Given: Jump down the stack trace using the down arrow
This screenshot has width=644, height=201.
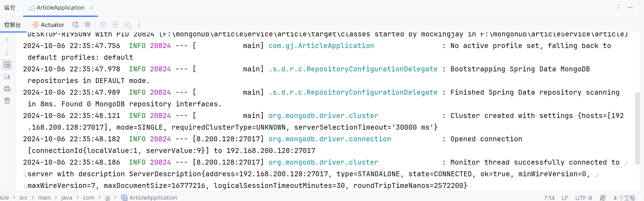Looking at the screenshot, I should click(7, 53).
